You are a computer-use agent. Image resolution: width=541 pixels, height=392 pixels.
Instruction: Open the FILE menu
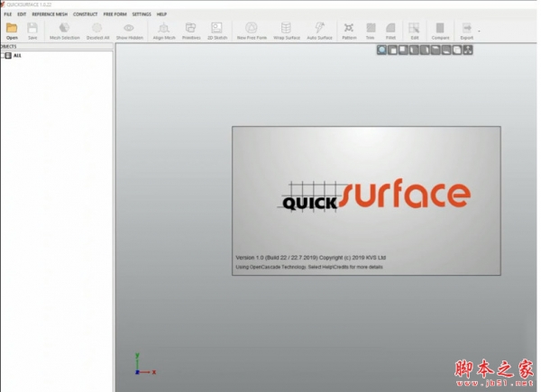click(x=7, y=14)
